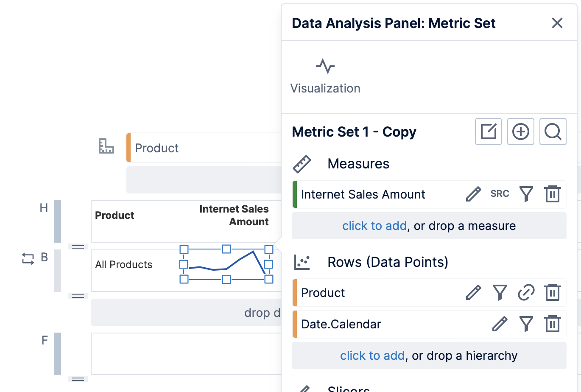Delete the Internet Sales Amount measure

553,194
